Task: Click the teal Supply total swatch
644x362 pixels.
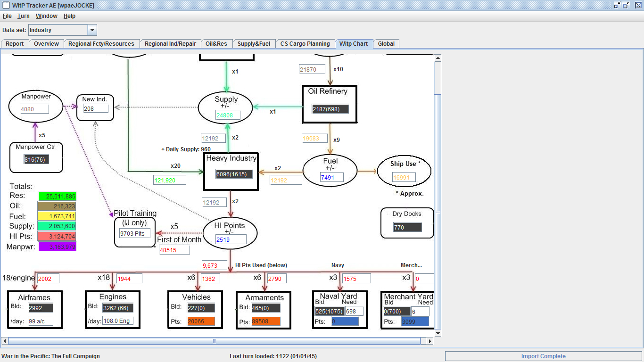Action: 57,226
